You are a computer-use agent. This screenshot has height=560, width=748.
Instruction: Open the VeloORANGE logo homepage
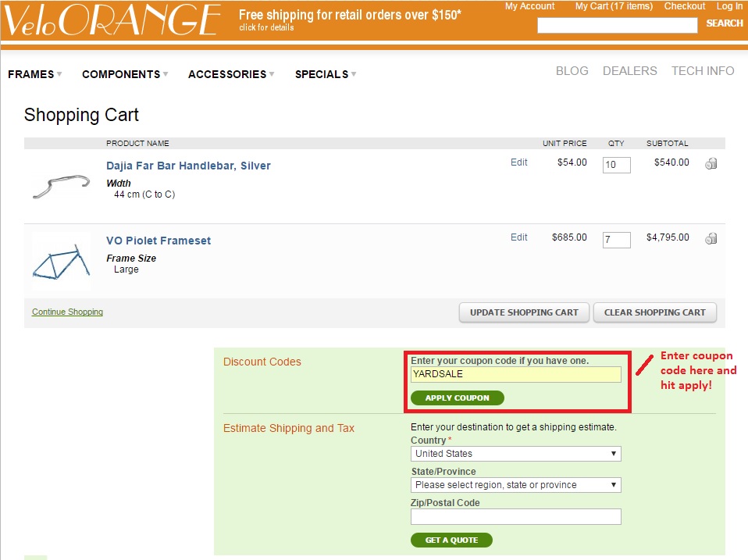112,20
